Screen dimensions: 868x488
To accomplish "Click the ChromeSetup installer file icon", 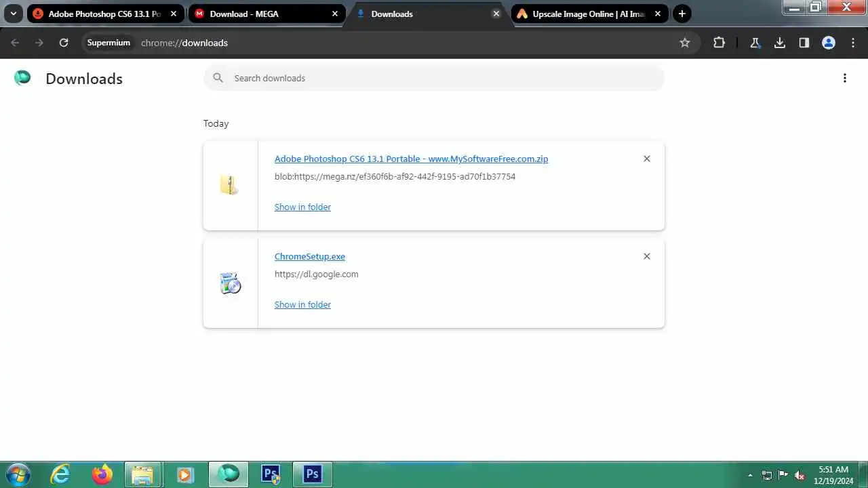I will pyautogui.click(x=231, y=283).
